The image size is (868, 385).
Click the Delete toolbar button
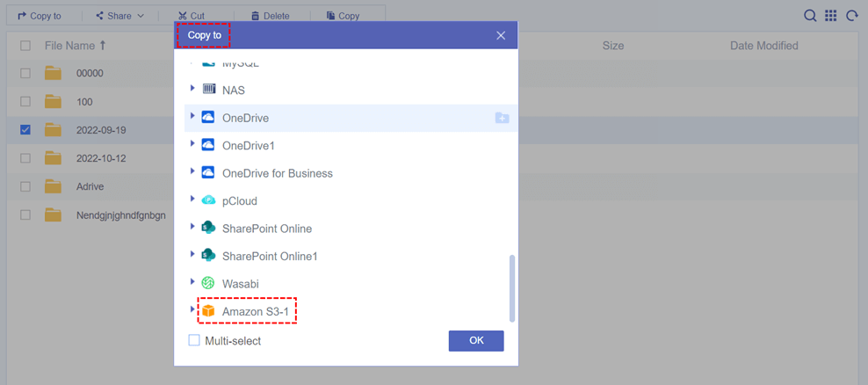coord(270,16)
